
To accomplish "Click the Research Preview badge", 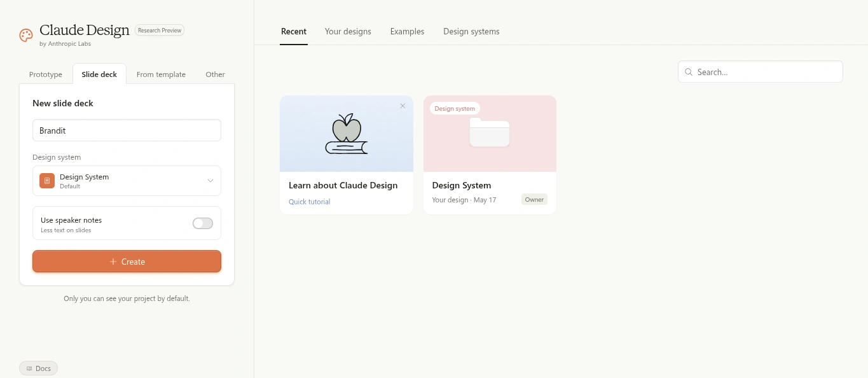I will point(160,31).
